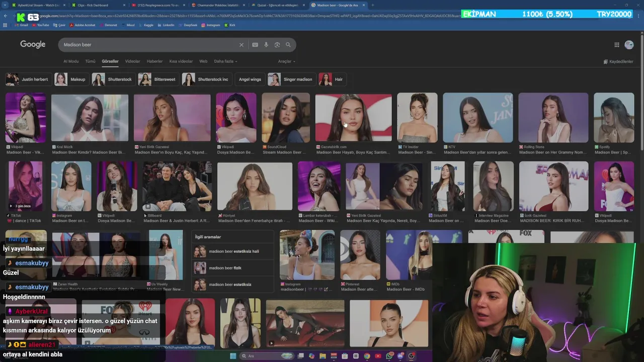644x362 pixels.
Task: Open related search madison beer fizik
Action: coord(232,268)
